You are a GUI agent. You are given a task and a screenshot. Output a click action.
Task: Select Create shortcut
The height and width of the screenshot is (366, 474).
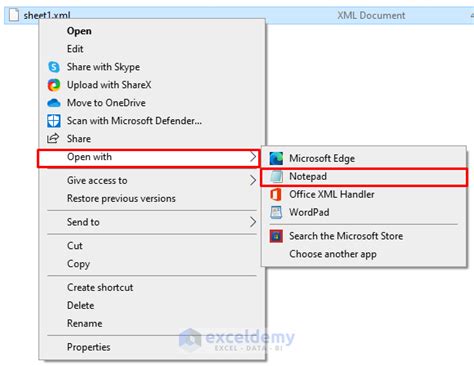click(x=152, y=287)
